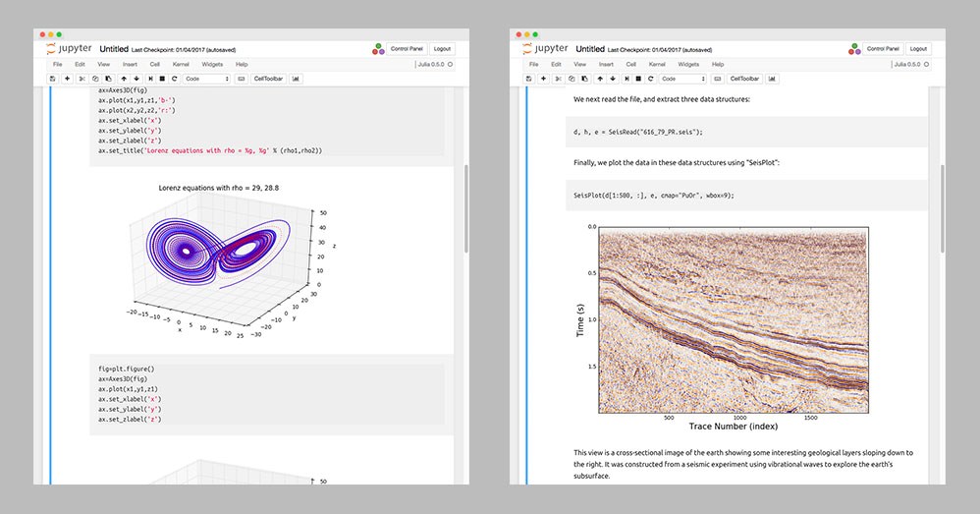Click the Control Panel button in the left notebook
The width and height of the screenshot is (980, 514).
coord(407,48)
